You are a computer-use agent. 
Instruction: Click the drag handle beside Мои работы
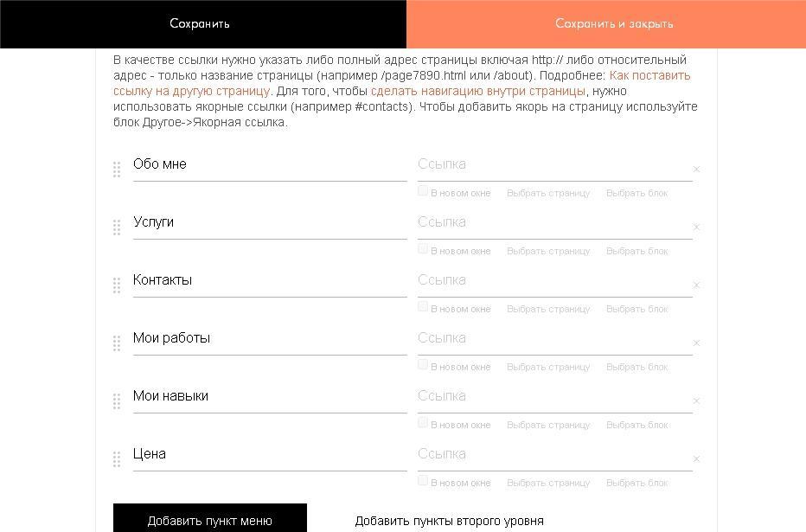coord(117,343)
